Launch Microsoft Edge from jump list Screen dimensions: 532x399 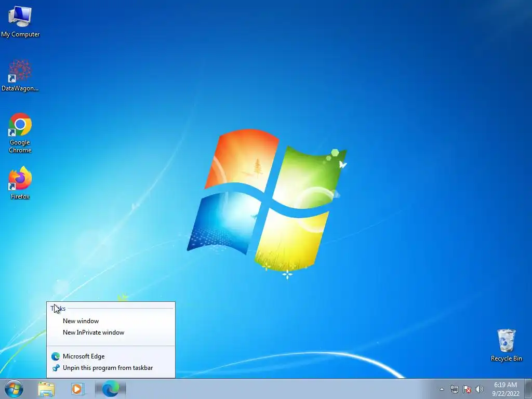(111, 356)
